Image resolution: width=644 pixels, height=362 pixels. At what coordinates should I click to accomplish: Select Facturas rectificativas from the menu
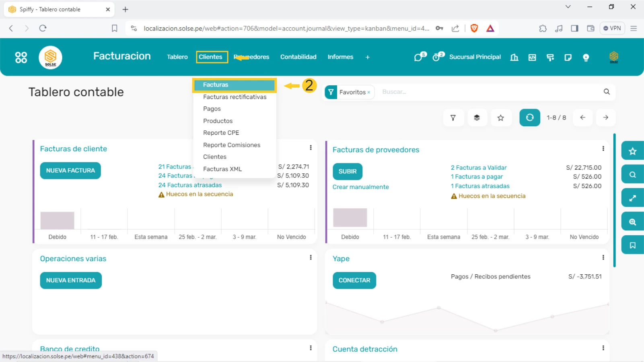(235, 97)
